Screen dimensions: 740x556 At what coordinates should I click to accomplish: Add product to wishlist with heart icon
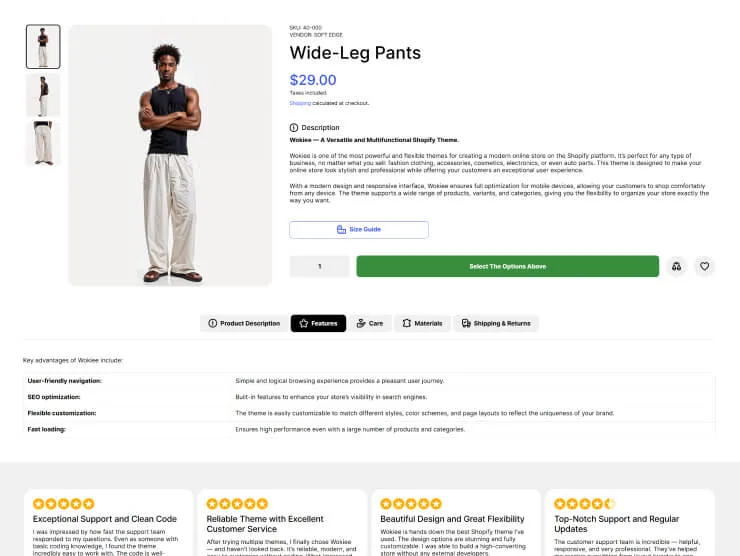click(x=705, y=266)
